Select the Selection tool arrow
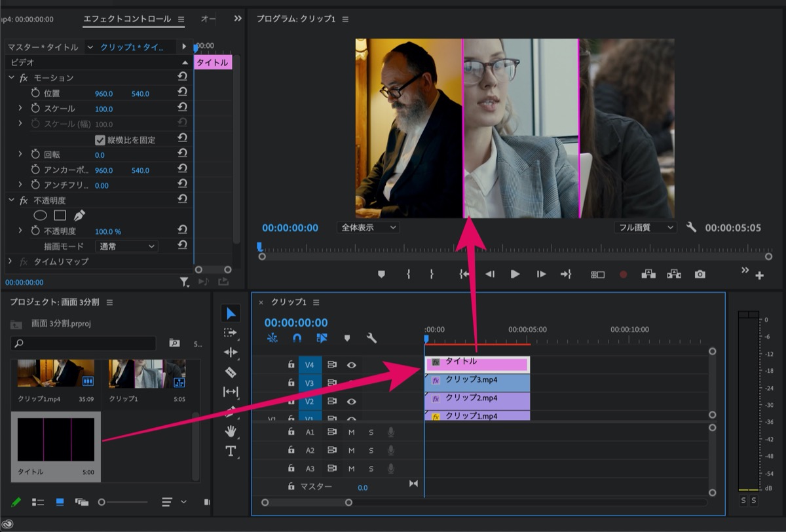The image size is (786, 532). (x=231, y=313)
